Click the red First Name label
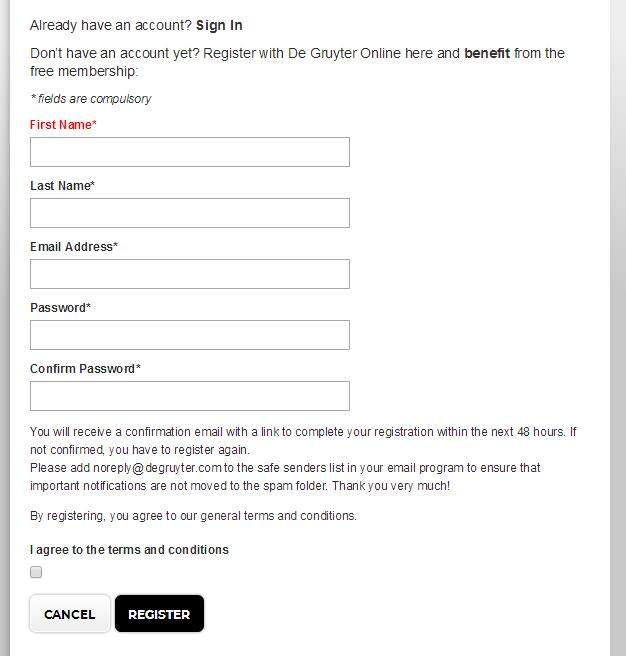This screenshot has width=626, height=656. (x=63, y=125)
